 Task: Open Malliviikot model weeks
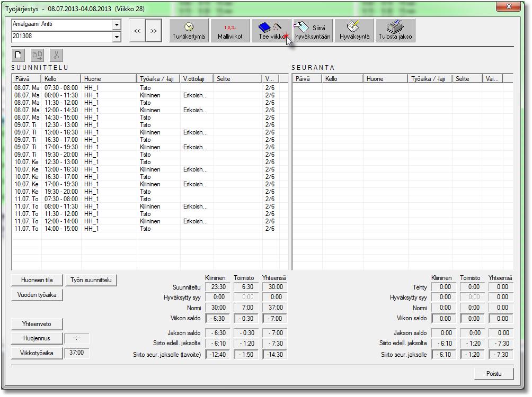(x=230, y=31)
